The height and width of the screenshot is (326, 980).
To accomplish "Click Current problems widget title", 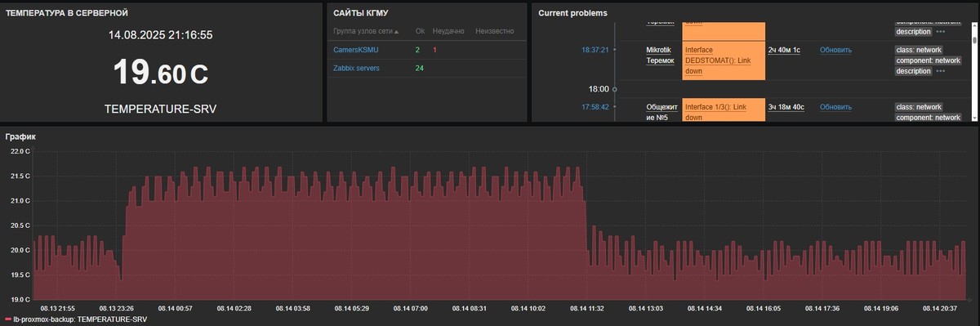I will [572, 13].
